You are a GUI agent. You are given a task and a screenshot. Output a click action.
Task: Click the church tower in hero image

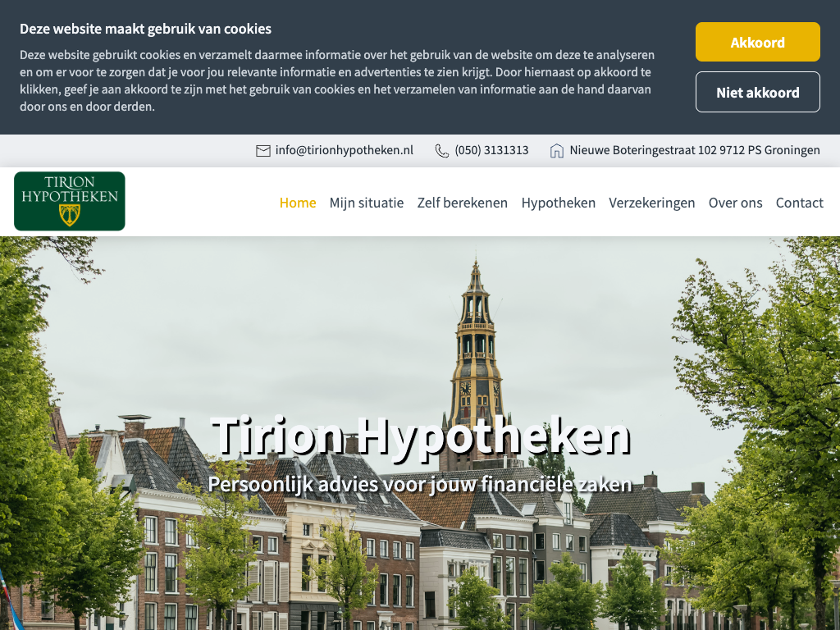[x=476, y=345]
